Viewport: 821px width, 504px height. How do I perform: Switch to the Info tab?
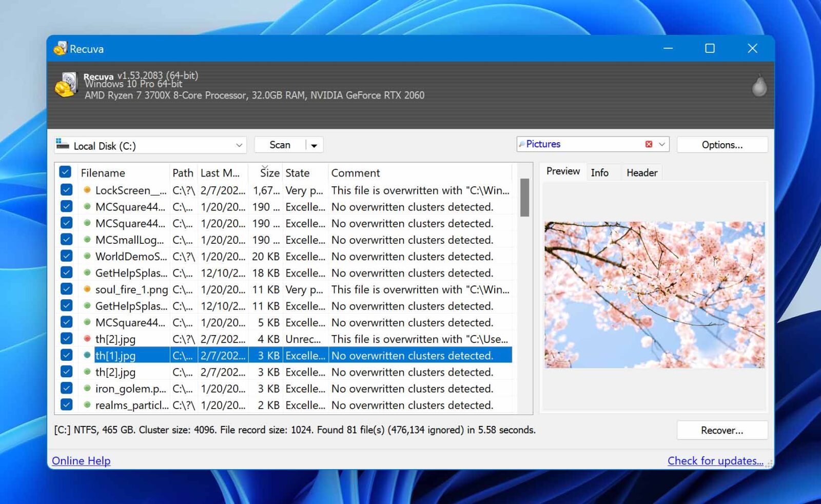point(600,172)
